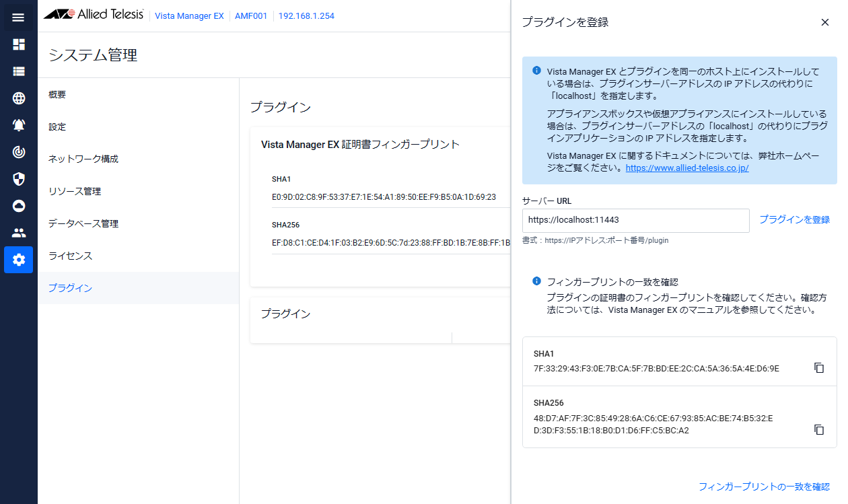Screen dimensions: 848x504
Task: Open the dashboard grid icon in sidebar
Action: [19, 44]
